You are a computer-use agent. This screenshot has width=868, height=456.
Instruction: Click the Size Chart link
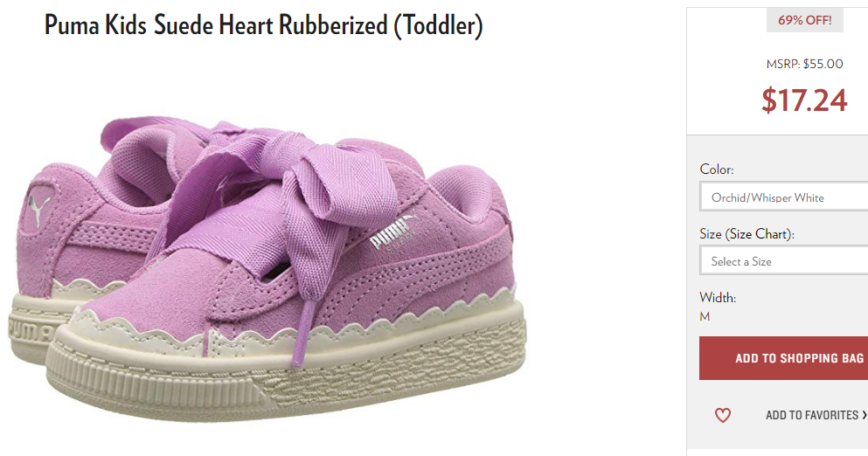coord(760,234)
